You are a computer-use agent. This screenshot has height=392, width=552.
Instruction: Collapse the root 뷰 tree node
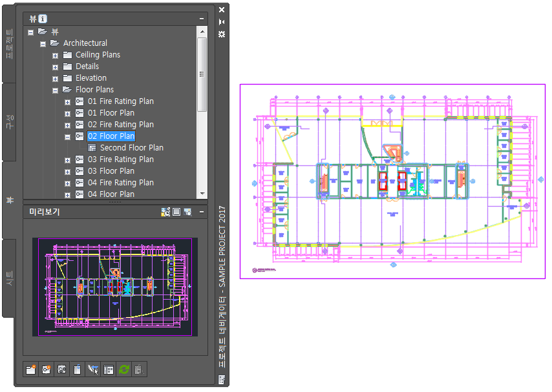coord(31,32)
